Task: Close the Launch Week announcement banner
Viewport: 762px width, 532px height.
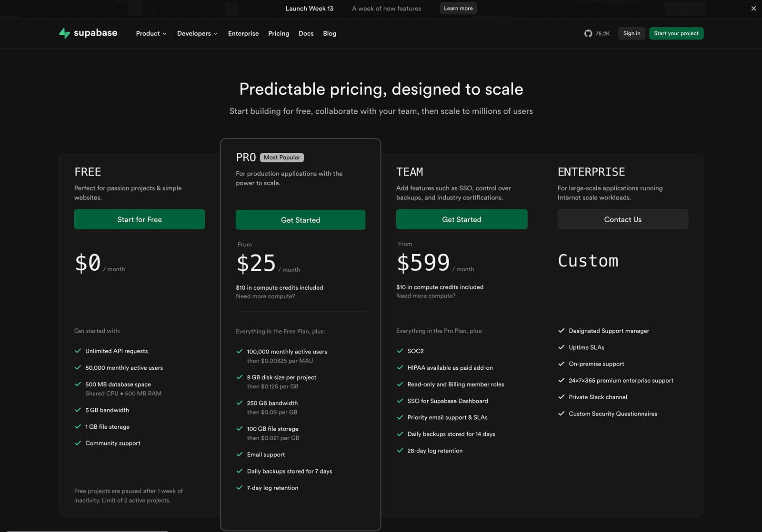Action: (753, 9)
